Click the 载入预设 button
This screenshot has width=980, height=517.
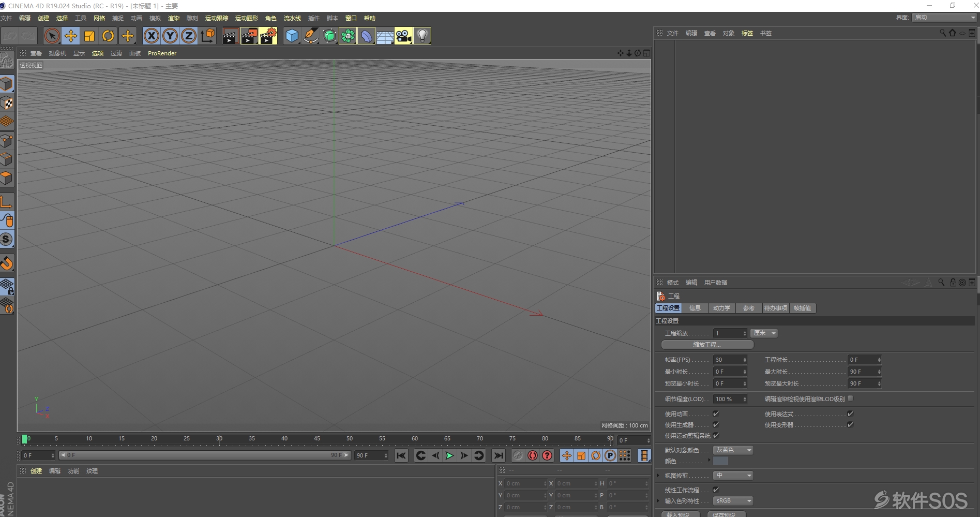click(680, 514)
